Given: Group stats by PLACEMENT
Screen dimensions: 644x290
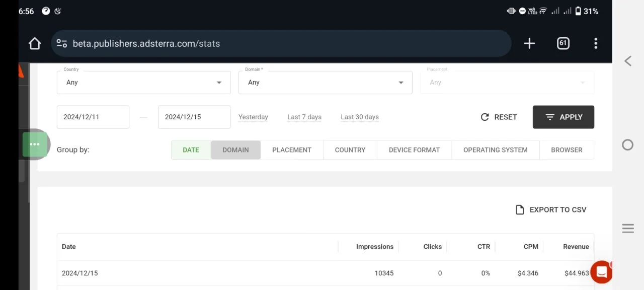Looking at the screenshot, I should click(x=292, y=150).
